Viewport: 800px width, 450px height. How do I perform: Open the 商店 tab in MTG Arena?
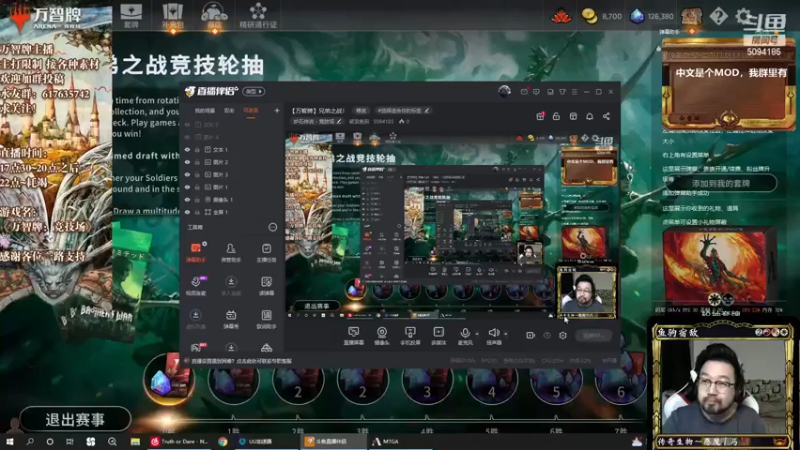point(214,15)
